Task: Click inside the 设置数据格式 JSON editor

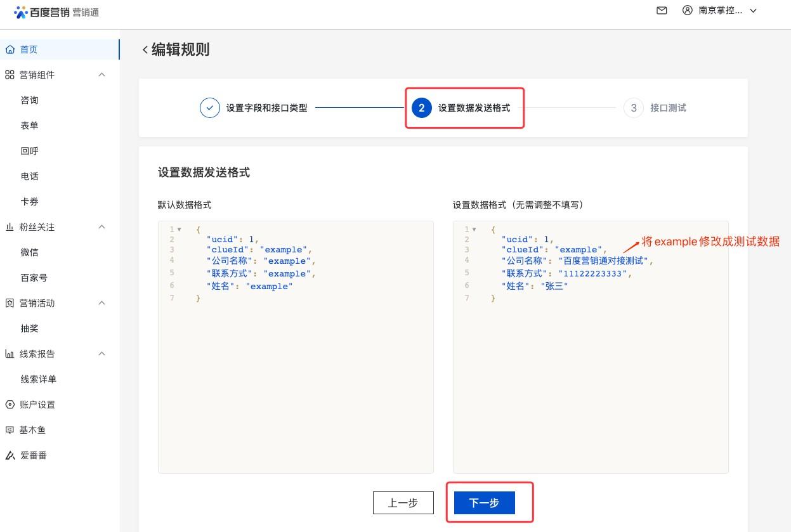Action: [x=590, y=380]
